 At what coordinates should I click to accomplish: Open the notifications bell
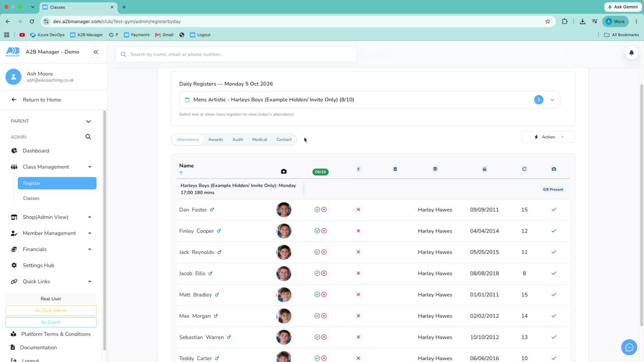click(631, 53)
